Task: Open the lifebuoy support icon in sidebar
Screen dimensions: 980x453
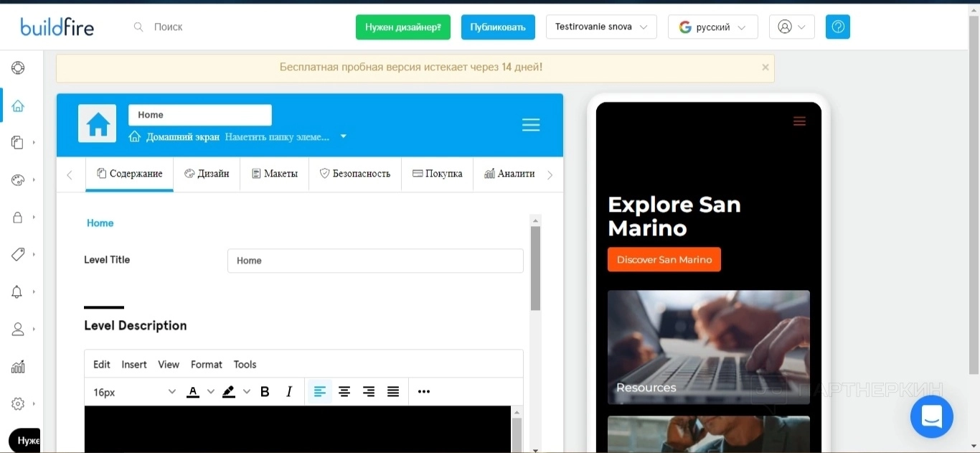Action: [x=18, y=68]
